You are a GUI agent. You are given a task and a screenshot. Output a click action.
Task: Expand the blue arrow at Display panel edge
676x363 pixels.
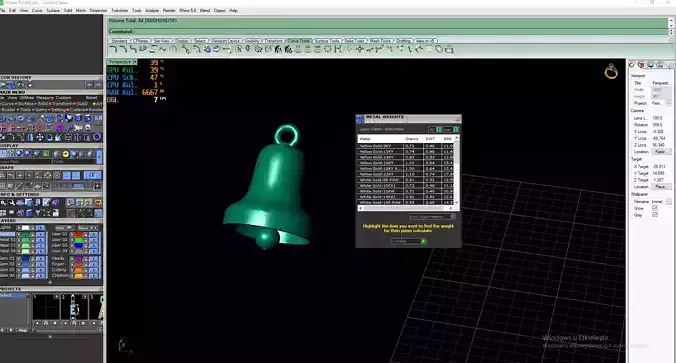pos(100,157)
